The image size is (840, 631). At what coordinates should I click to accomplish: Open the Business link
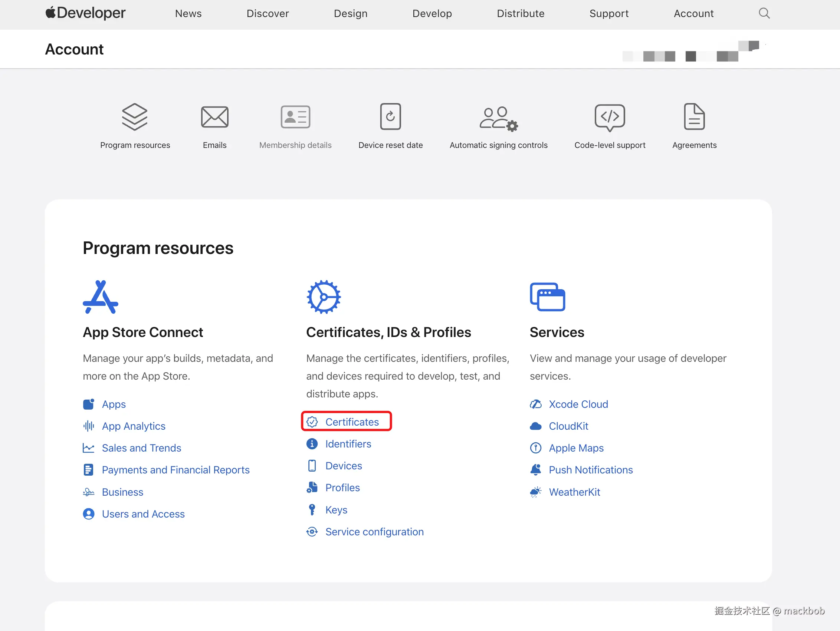123,492
